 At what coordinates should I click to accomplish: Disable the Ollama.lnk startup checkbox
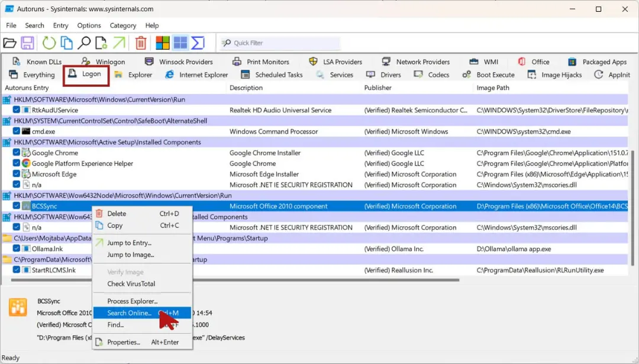(x=17, y=248)
